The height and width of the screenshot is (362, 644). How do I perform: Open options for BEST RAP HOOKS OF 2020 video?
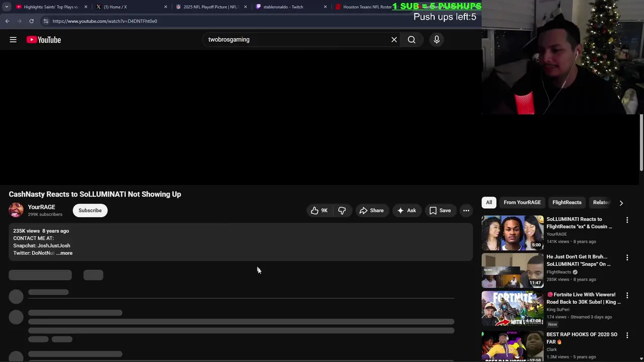tap(627, 335)
